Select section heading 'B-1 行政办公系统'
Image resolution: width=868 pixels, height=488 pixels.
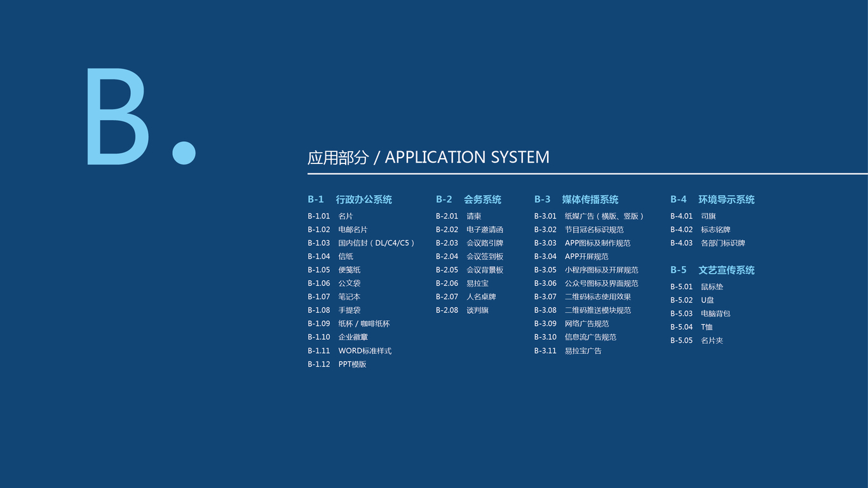tap(349, 200)
